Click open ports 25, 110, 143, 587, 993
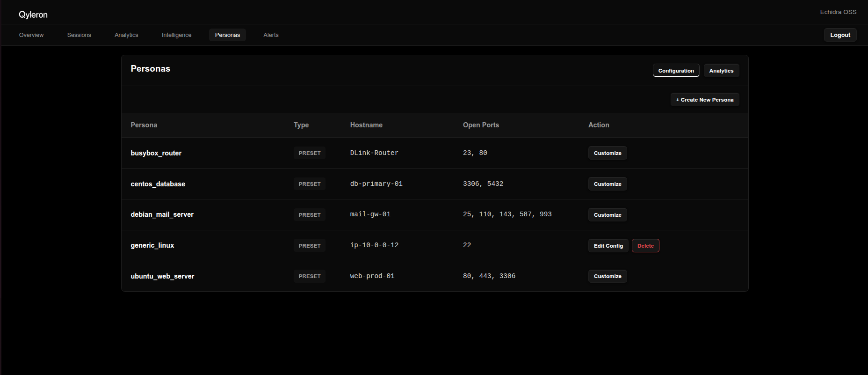This screenshot has height=375, width=868. (507, 214)
